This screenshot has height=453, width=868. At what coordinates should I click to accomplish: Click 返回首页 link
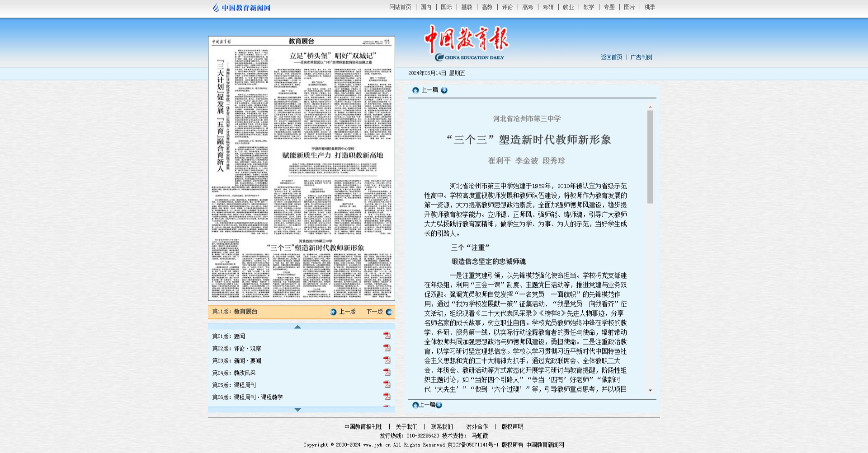pyautogui.click(x=611, y=57)
